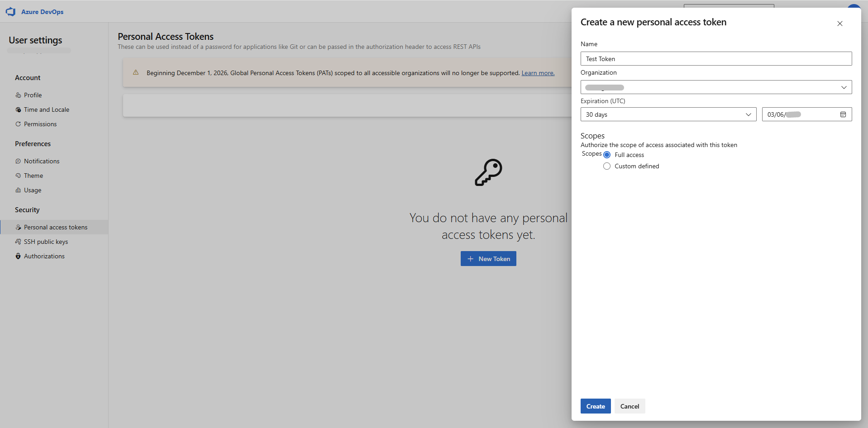868x428 pixels.
Task: Click the Theme palette icon
Action: tap(18, 176)
